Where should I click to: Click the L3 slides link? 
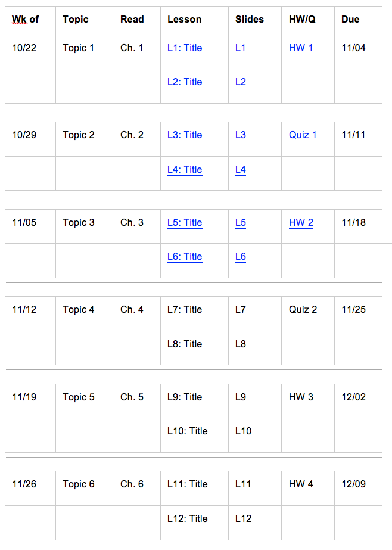click(241, 135)
